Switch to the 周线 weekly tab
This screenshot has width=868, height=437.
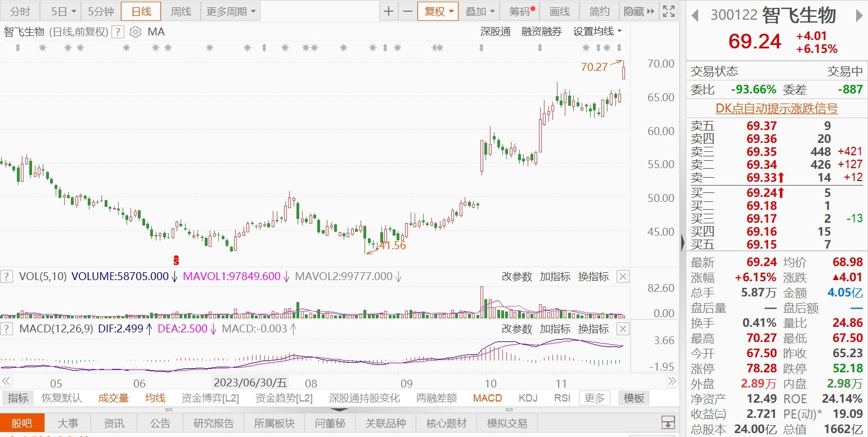pyautogui.click(x=181, y=11)
